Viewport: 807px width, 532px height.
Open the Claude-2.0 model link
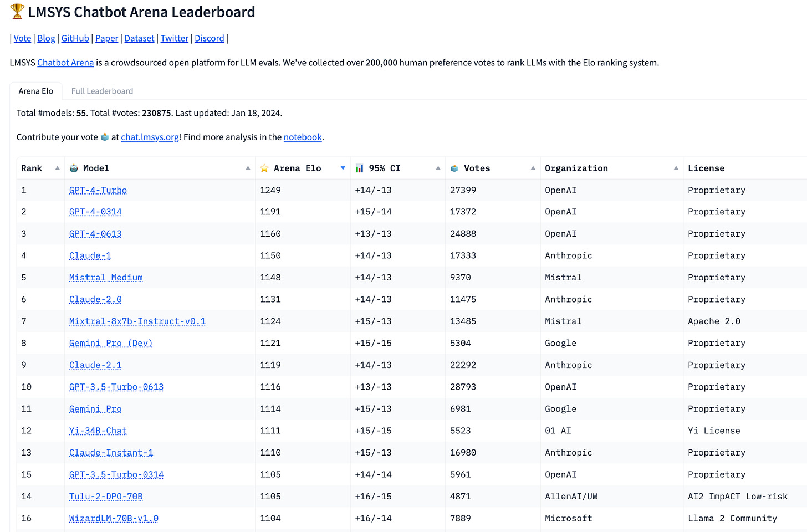tap(95, 299)
